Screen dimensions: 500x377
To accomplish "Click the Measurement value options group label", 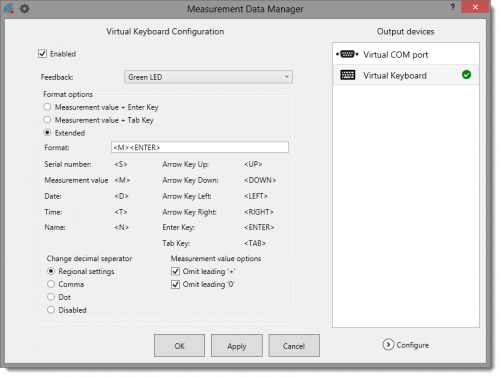I will coord(216,258).
